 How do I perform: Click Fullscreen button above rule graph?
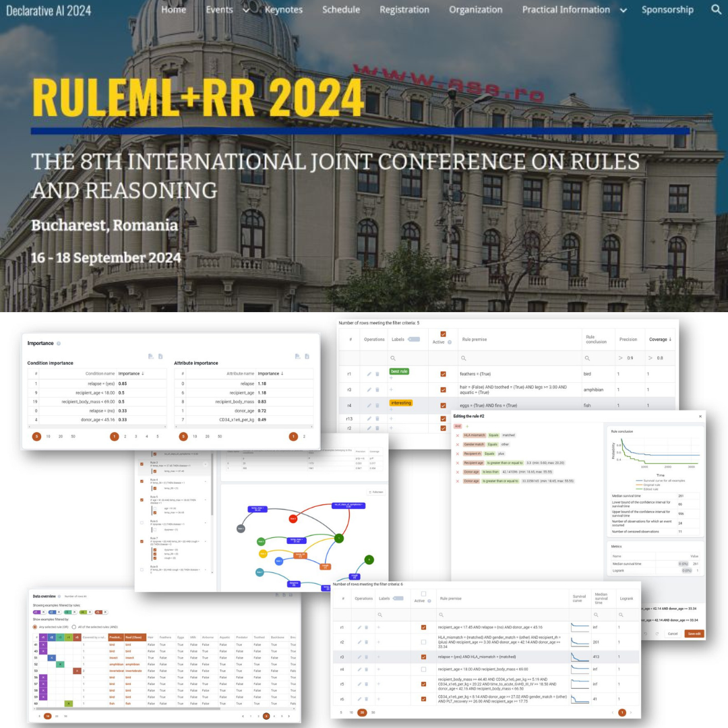coord(376,492)
